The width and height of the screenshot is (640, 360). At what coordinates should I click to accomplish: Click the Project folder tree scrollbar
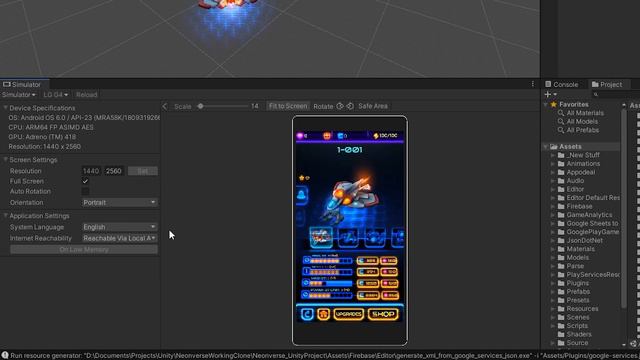coord(624,208)
